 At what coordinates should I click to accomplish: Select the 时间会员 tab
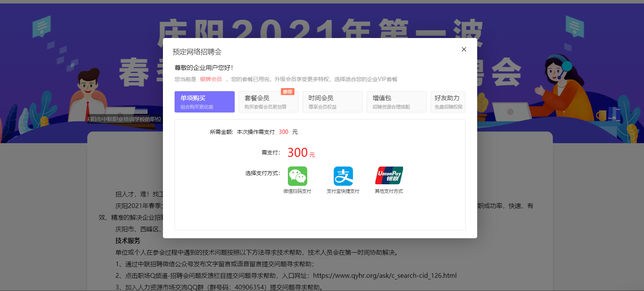click(x=332, y=102)
